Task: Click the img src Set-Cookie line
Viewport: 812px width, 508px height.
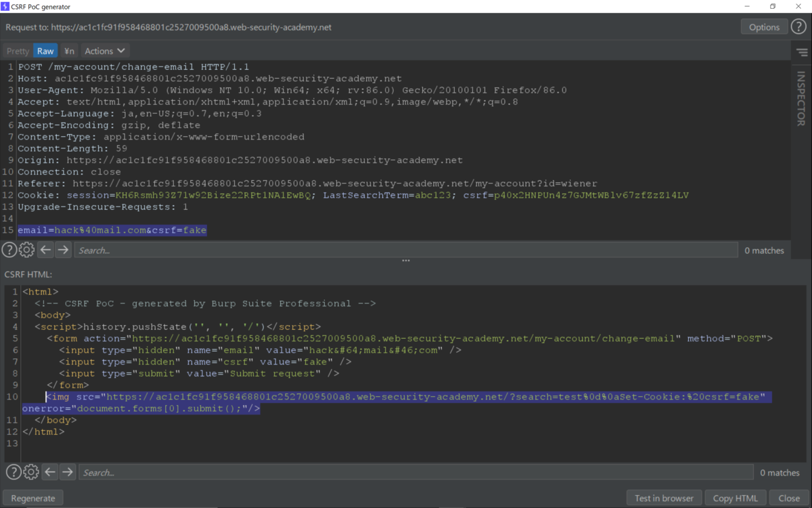Action: 405,397
